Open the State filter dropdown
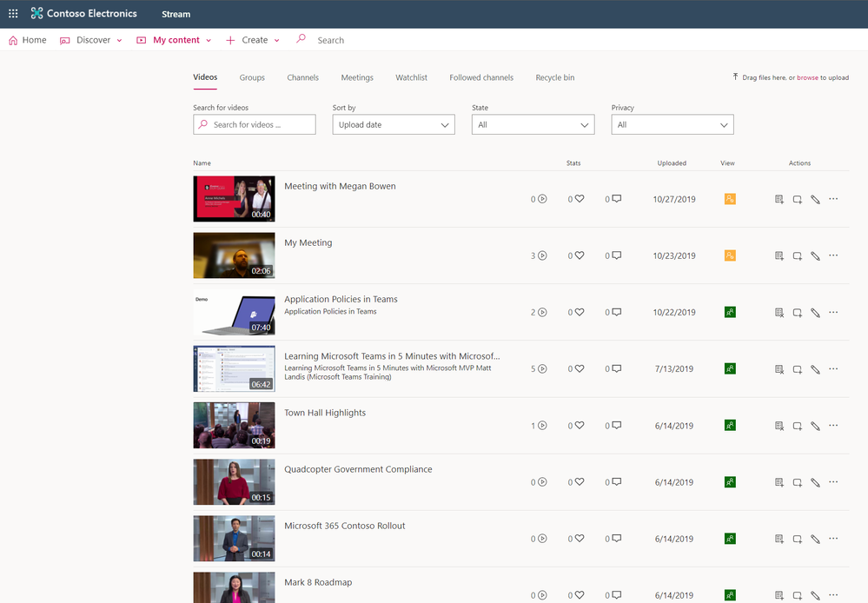 click(533, 125)
